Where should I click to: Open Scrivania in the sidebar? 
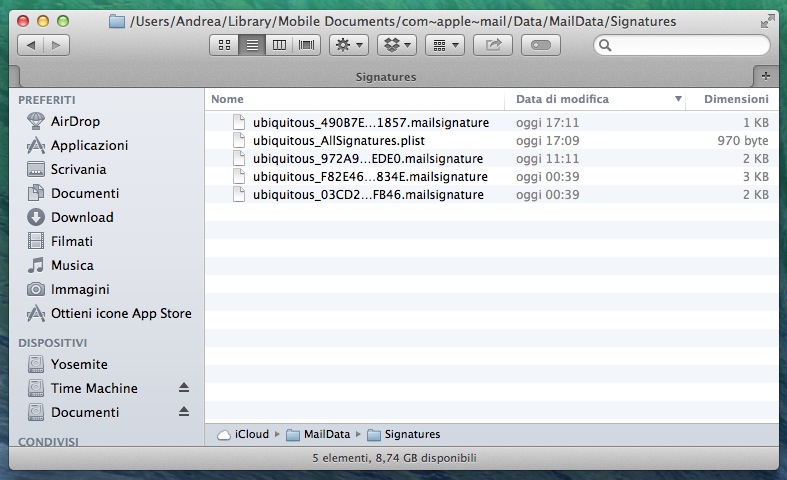click(x=78, y=169)
